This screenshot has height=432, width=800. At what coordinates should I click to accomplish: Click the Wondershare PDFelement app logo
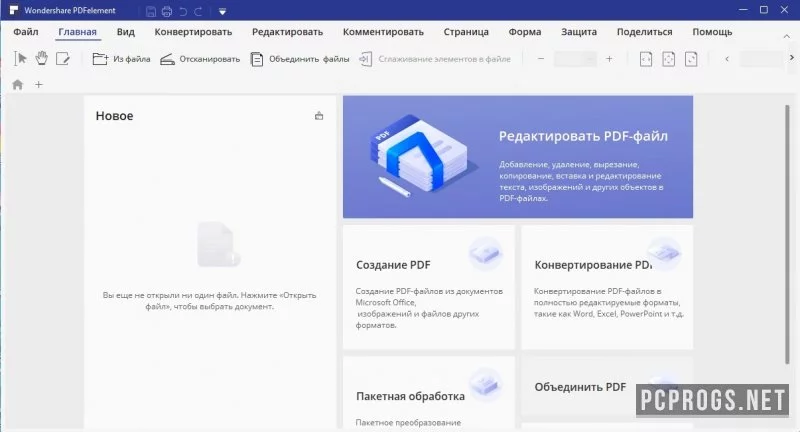coord(14,10)
